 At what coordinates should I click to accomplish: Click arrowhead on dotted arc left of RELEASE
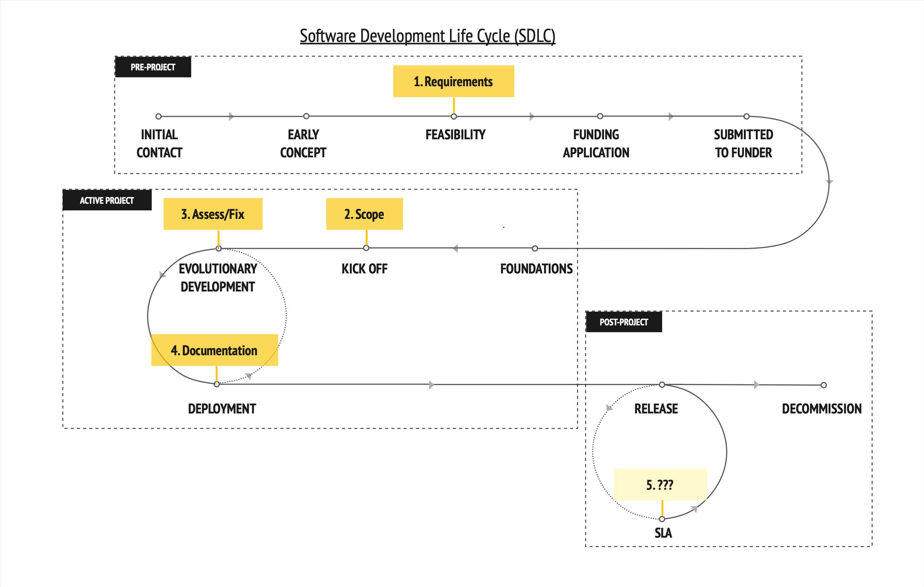pos(609,408)
